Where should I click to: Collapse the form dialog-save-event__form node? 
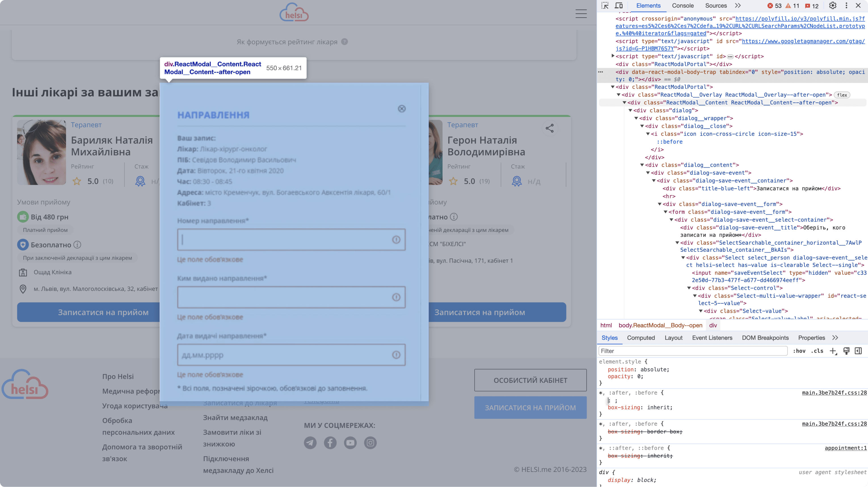click(x=665, y=212)
